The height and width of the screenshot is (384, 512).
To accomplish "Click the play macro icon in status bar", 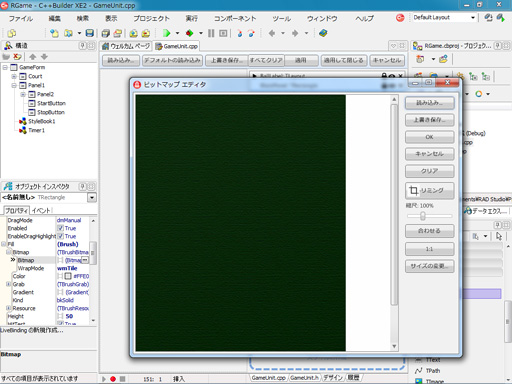I will click(x=104, y=379).
